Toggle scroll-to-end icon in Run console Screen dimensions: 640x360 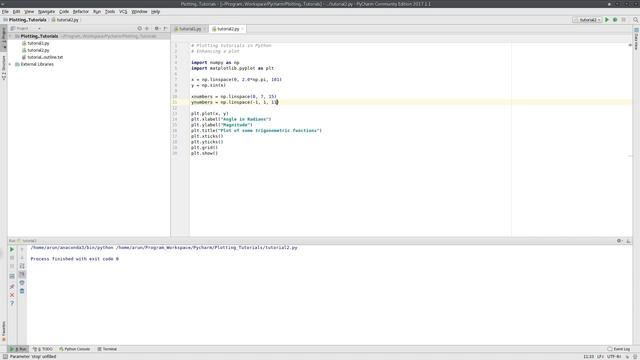22,274
